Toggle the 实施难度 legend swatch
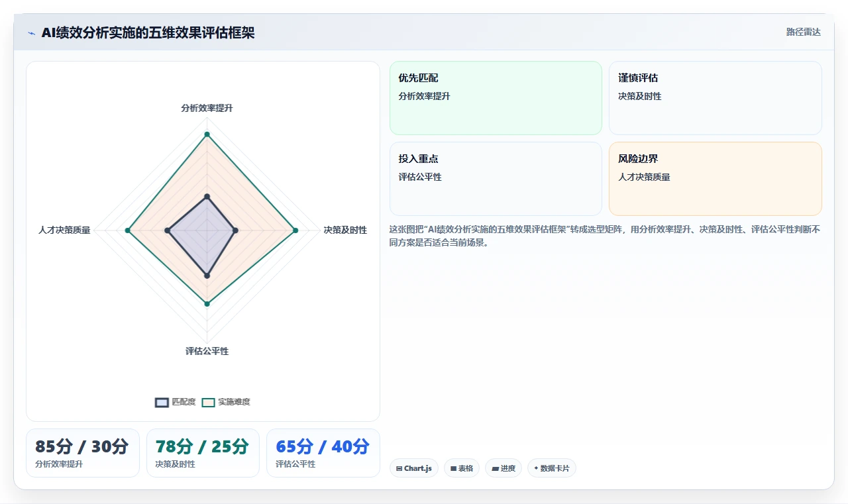Viewport: 848px width, 504px height. tap(209, 402)
